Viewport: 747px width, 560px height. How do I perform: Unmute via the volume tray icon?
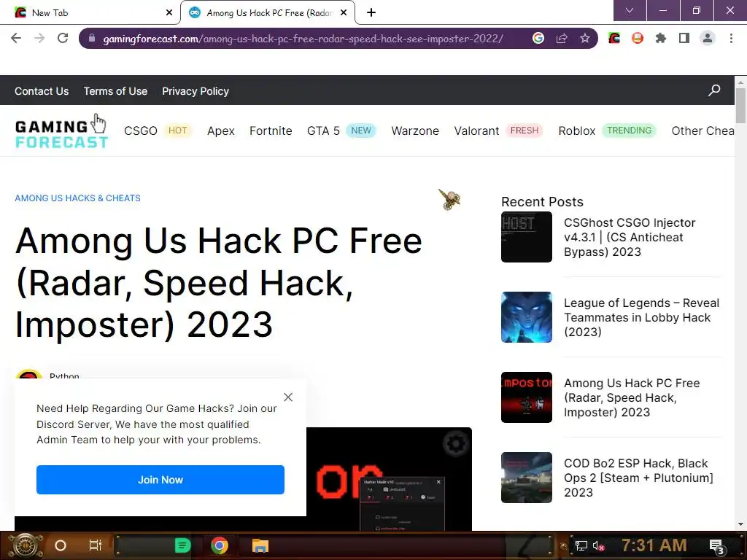point(598,545)
